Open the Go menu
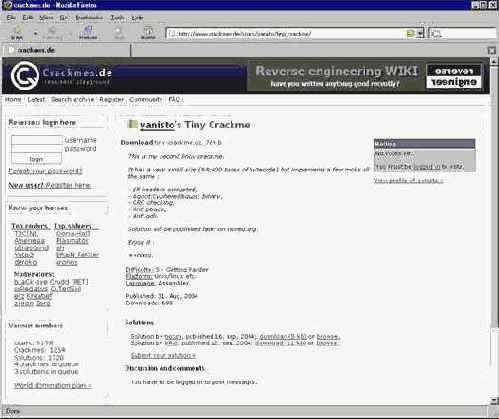499x419 pixels. (x=63, y=18)
